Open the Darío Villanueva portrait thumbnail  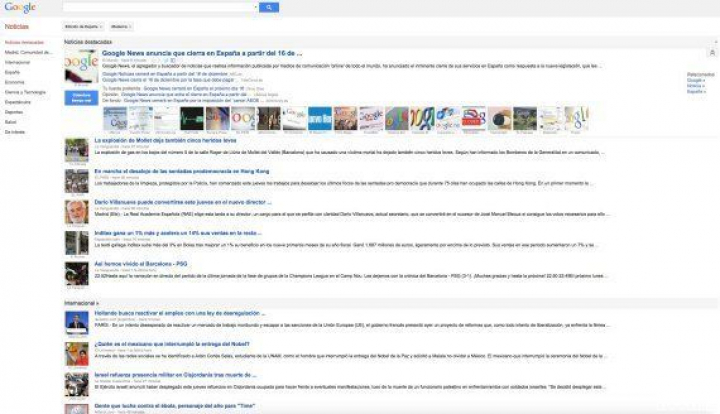coord(76,211)
